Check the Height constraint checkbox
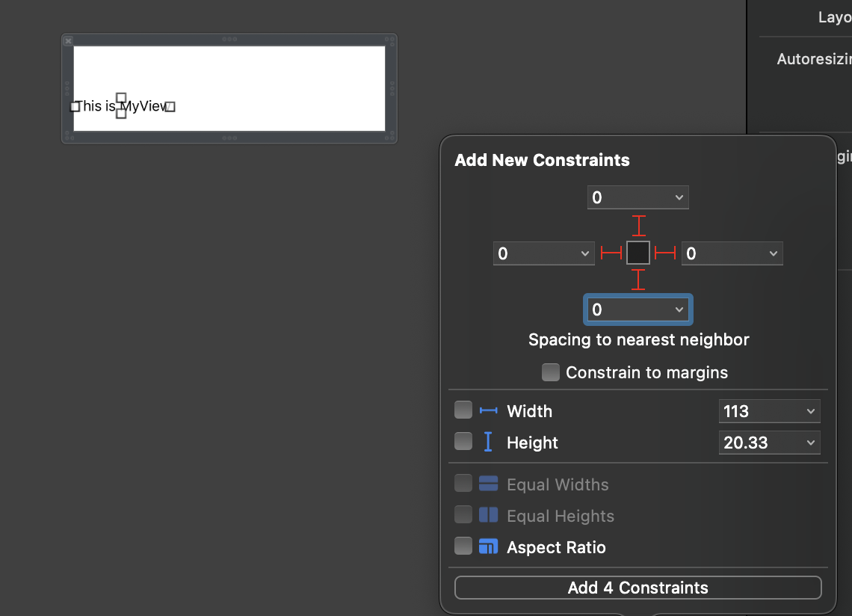 tap(463, 442)
